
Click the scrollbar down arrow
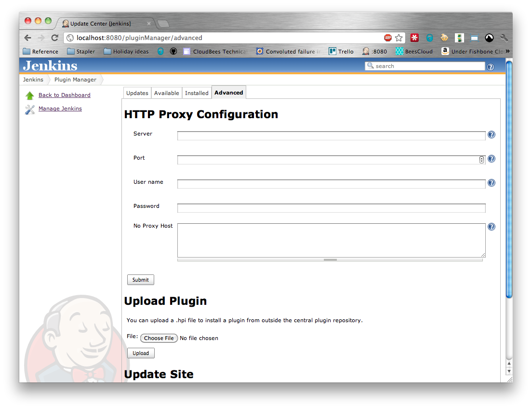pos(509,371)
